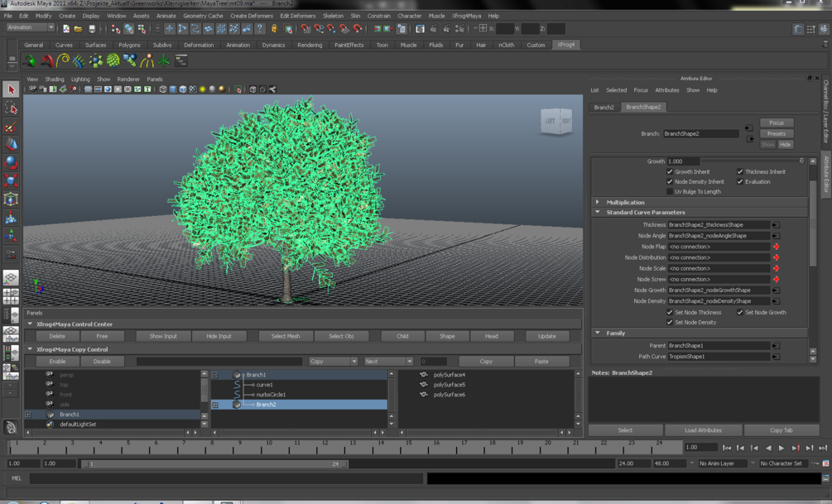Click red plus icon beside Node Scale
This screenshot has height=504, width=832.
[776, 268]
